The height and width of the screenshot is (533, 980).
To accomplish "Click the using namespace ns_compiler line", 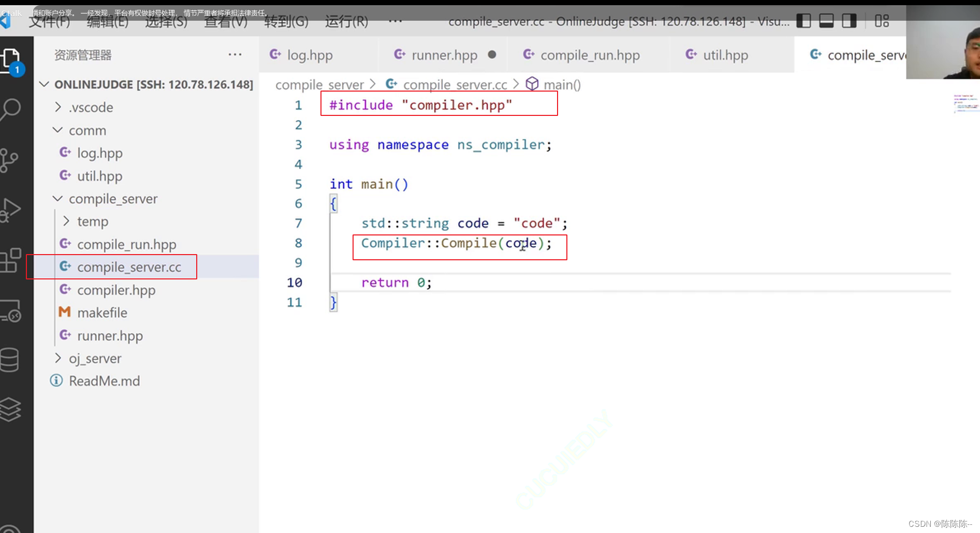I will pyautogui.click(x=441, y=145).
